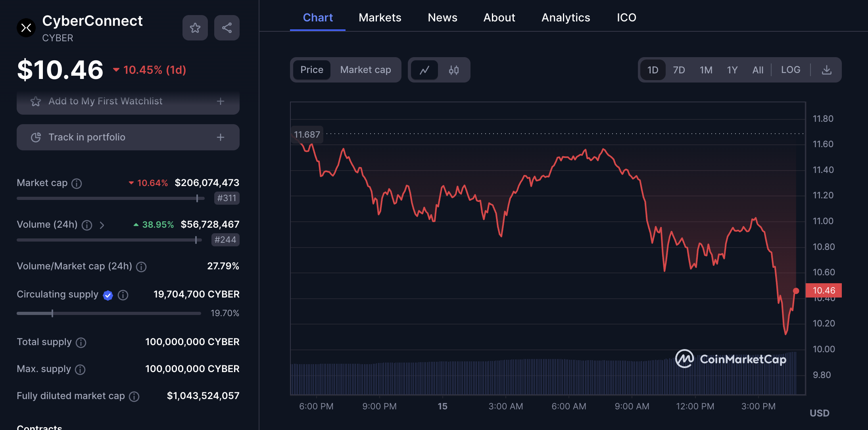Viewport: 868px width, 430px height.
Task: Open the Chart tab
Action: pyautogui.click(x=318, y=17)
